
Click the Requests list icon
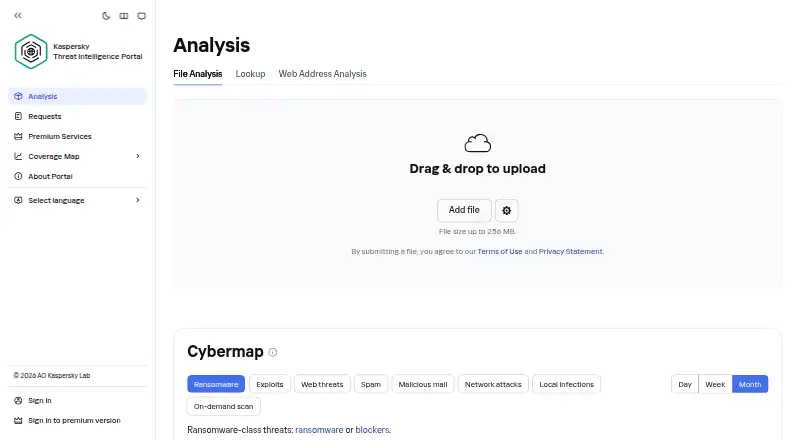coord(18,116)
